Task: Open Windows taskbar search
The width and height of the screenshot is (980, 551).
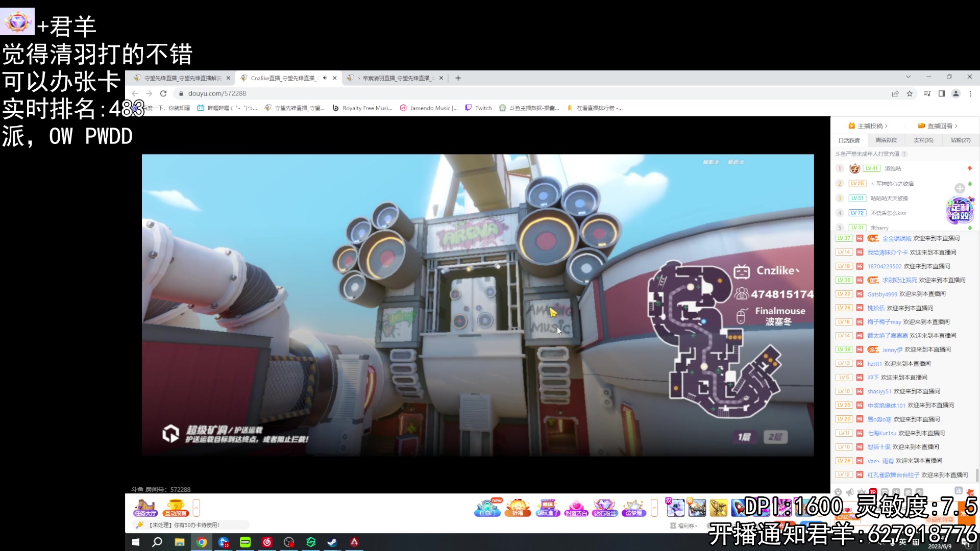Action: (x=157, y=542)
